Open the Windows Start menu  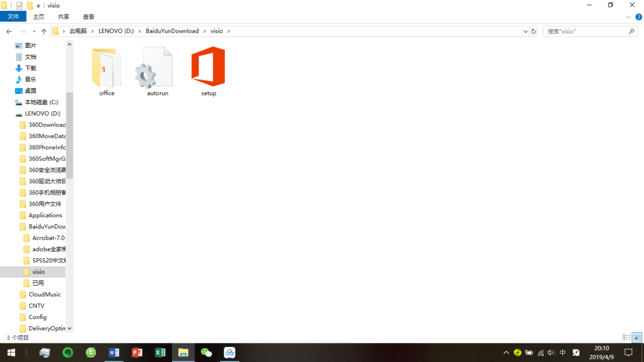11,352
